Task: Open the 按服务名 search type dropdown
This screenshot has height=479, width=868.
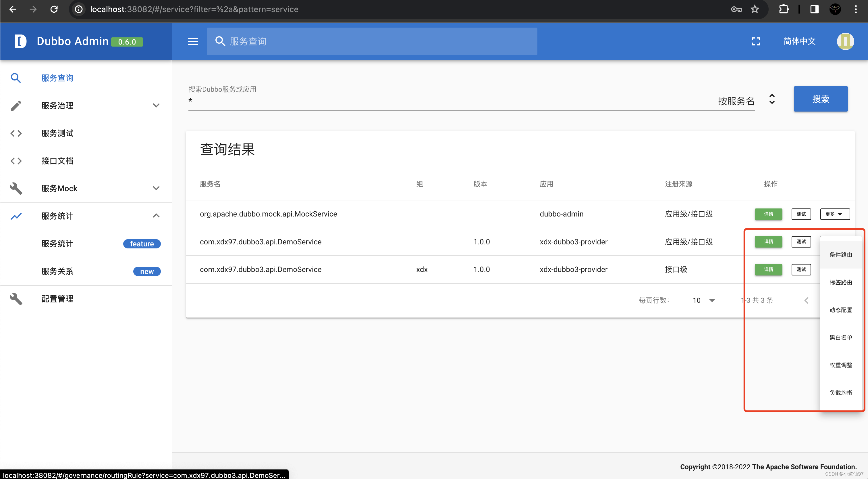Action: (747, 101)
